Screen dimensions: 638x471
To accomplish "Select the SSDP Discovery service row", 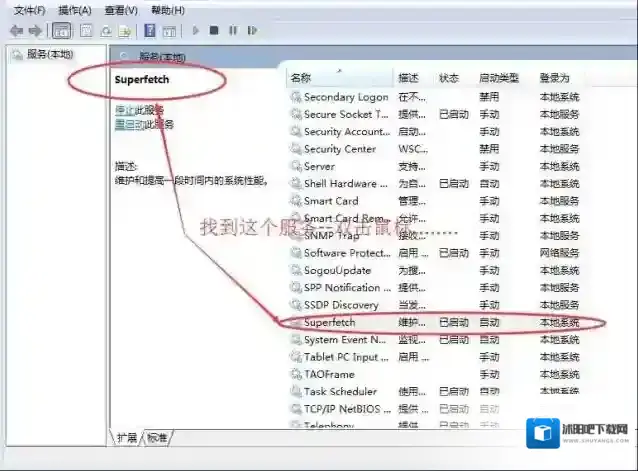I will (x=435, y=305).
